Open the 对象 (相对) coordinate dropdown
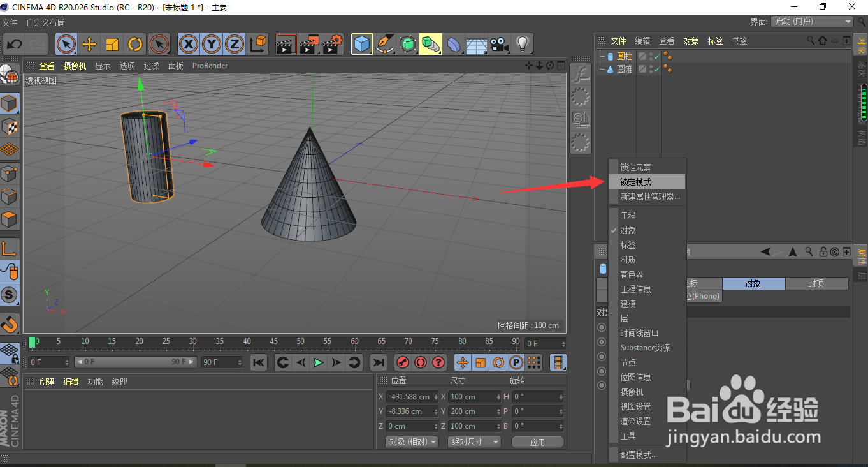868x467 pixels. 412,441
